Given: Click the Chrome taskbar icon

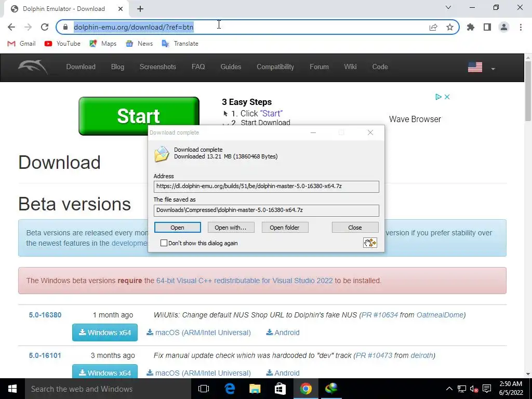Looking at the screenshot, I should pyautogui.click(x=305, y=389).
